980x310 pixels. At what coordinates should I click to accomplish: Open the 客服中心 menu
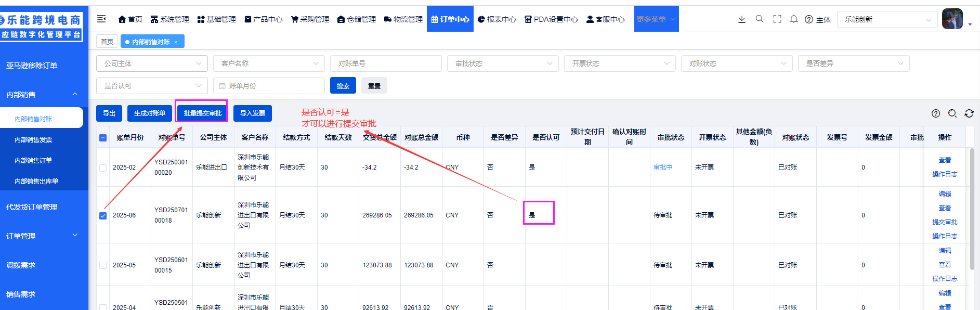[606, 19]
